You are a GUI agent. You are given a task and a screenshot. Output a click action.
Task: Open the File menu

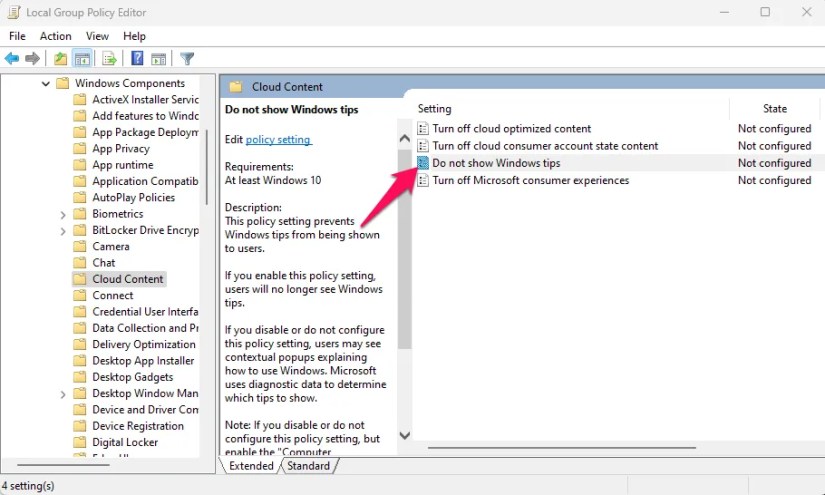[x=17, y=36]
